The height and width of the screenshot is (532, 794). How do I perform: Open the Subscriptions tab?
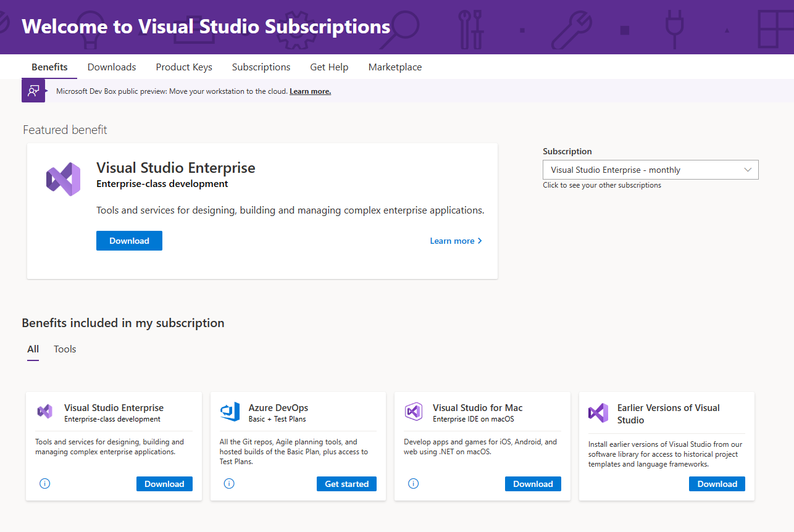coord(261,67)
